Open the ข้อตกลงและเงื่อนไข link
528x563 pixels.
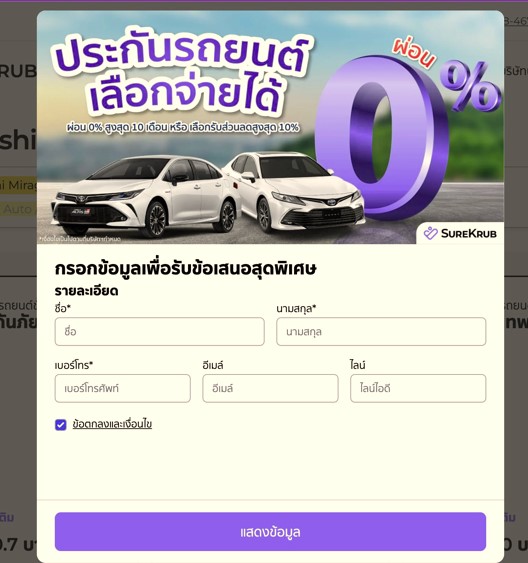[x=112, y=424]
